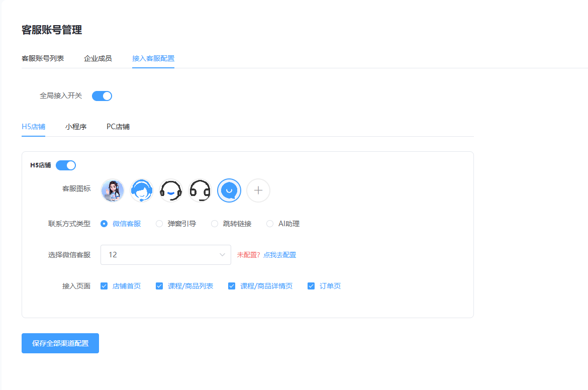Uncheck the 订单页 checkbox
Screen dimensions: 588x390
[x=311, y=286]
